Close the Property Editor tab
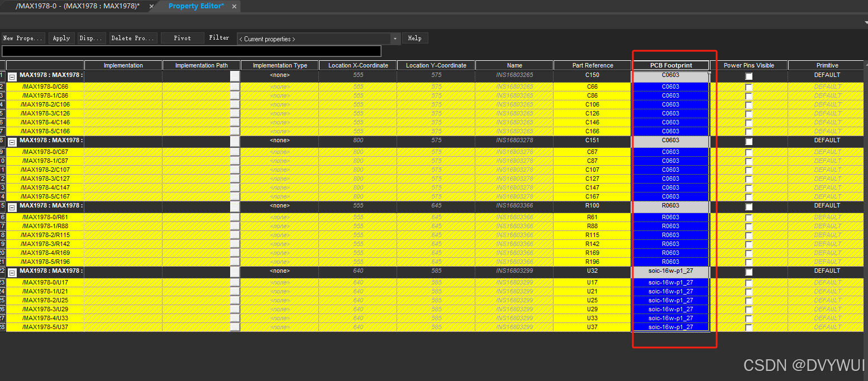868x381 pixels. click(235, 6)
